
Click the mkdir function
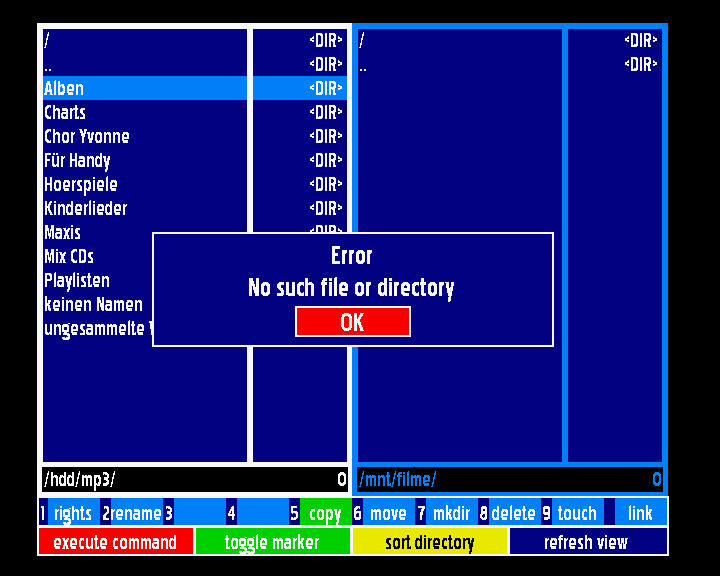tap(451, 513)
